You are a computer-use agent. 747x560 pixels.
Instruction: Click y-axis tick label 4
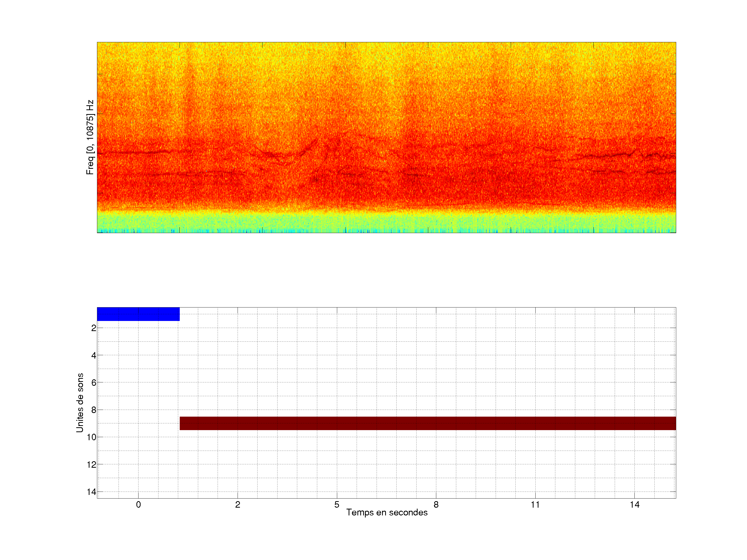click(x=94, y=355)
